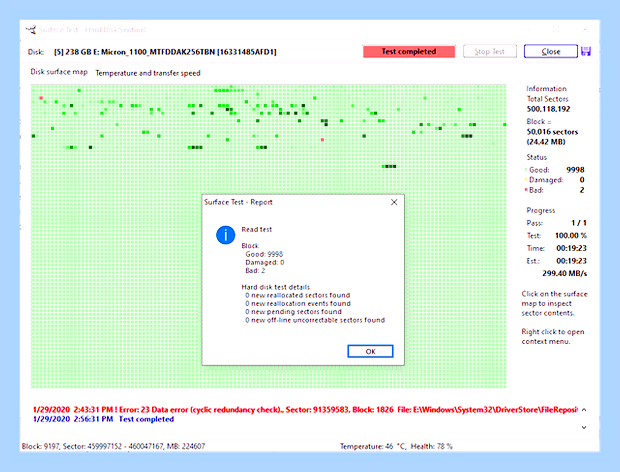Close the Surface Test main window
620x472 pixels.
tap(584, 30)
